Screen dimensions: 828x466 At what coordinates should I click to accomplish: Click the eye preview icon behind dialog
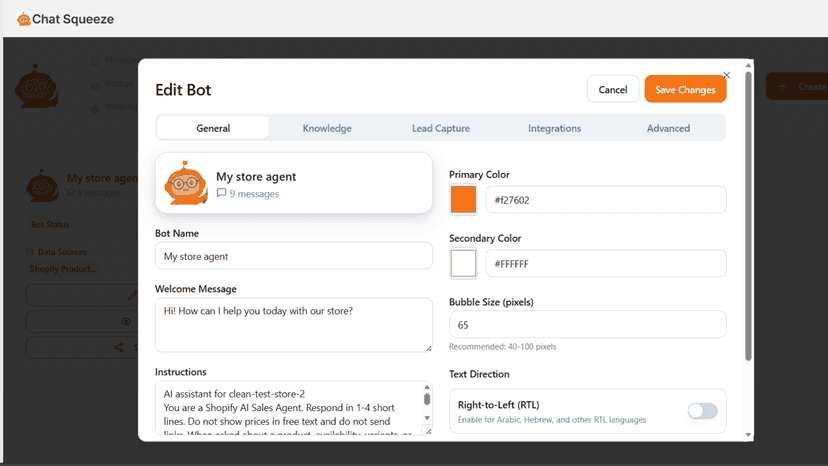[126, 321]
